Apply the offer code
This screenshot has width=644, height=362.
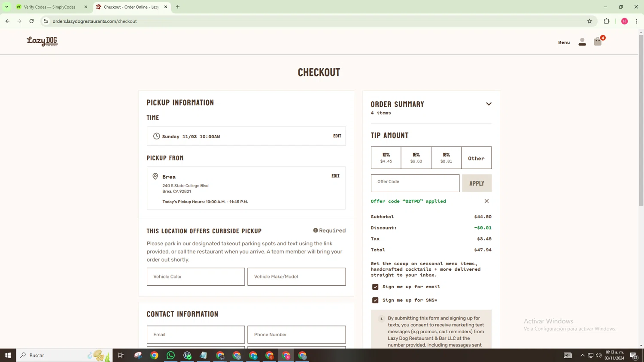coord(477,183)
